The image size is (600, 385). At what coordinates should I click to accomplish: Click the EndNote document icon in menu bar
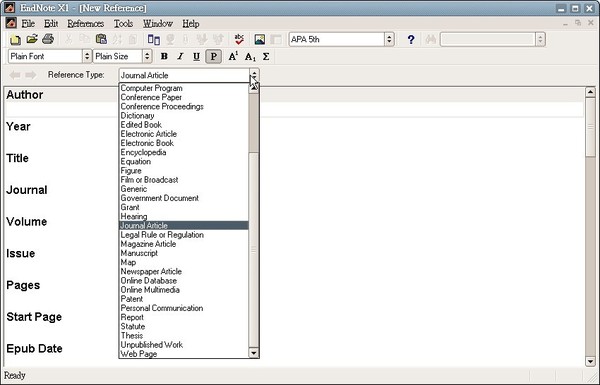[x=11, y=23]
